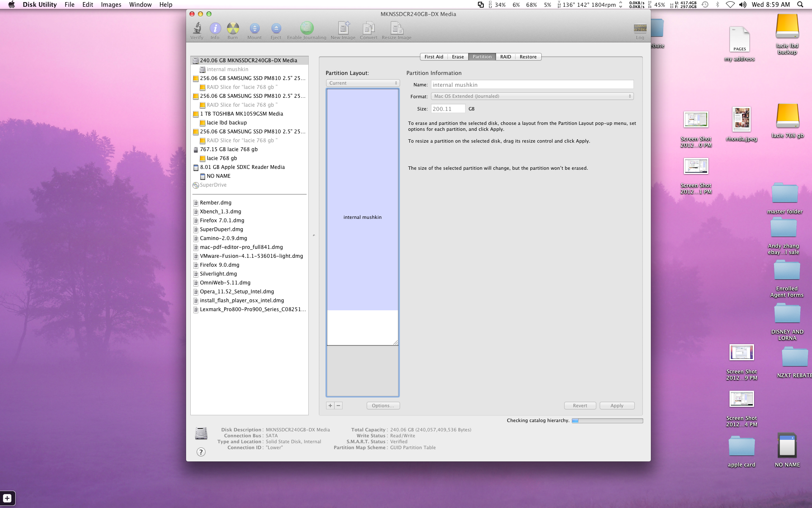Click the help question mark button

[x=201, y=452]
